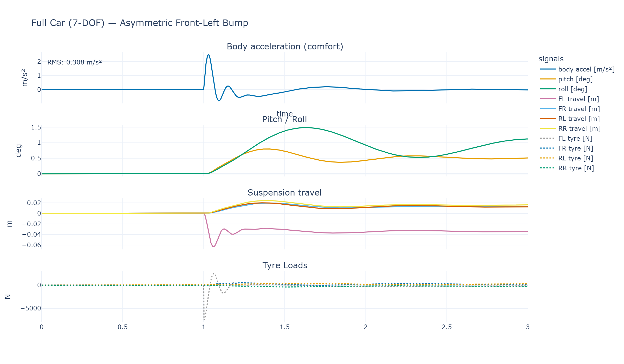This screenshot has height=364, width=624.
Task: Toggle RR travel [m] in legend
Action: [x=570, y=128]
